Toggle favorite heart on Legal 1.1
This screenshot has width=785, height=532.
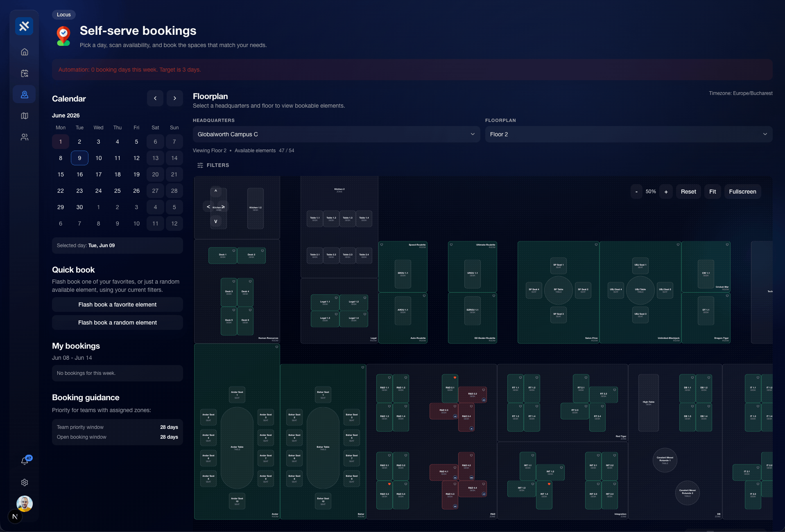tap(336, 298)
